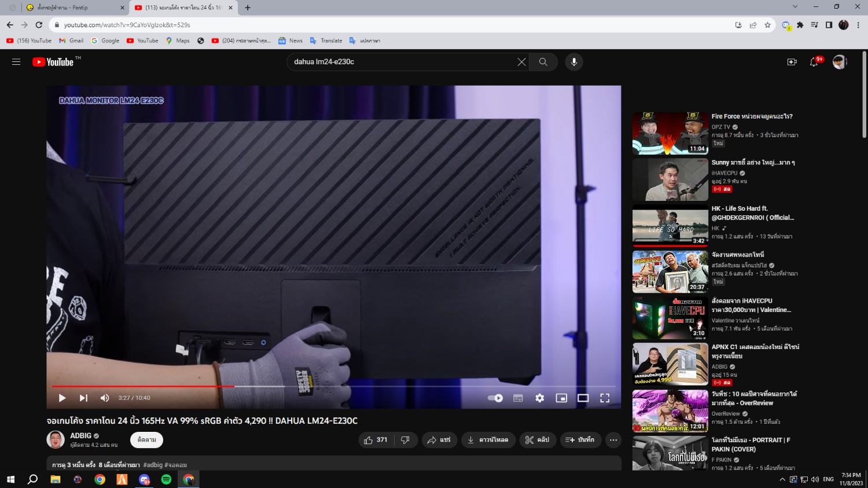This screenshot has height=488, width=868.
Task: Start voice search with the microphone
Action: coord(573,62)
